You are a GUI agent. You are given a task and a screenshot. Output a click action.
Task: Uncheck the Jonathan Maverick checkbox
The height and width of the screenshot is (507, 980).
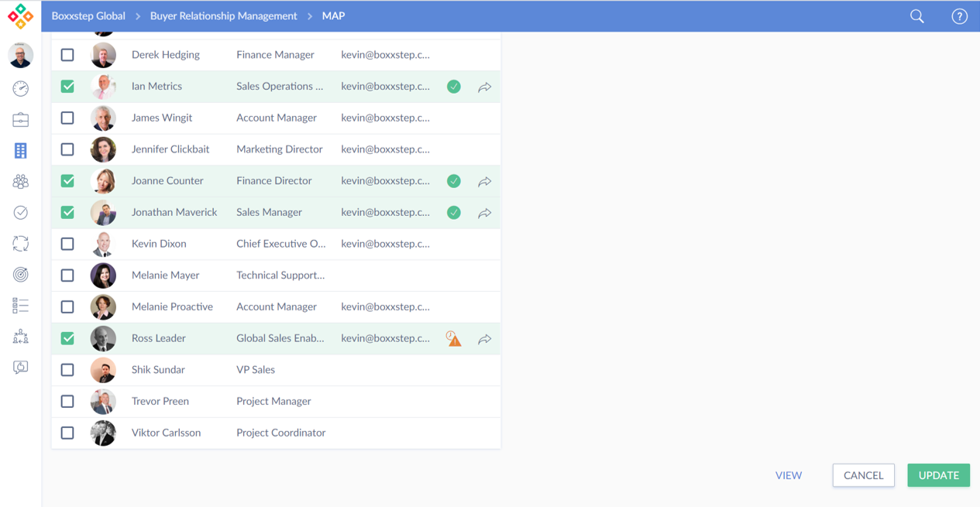pyautogui.click(x=68, y=212)
